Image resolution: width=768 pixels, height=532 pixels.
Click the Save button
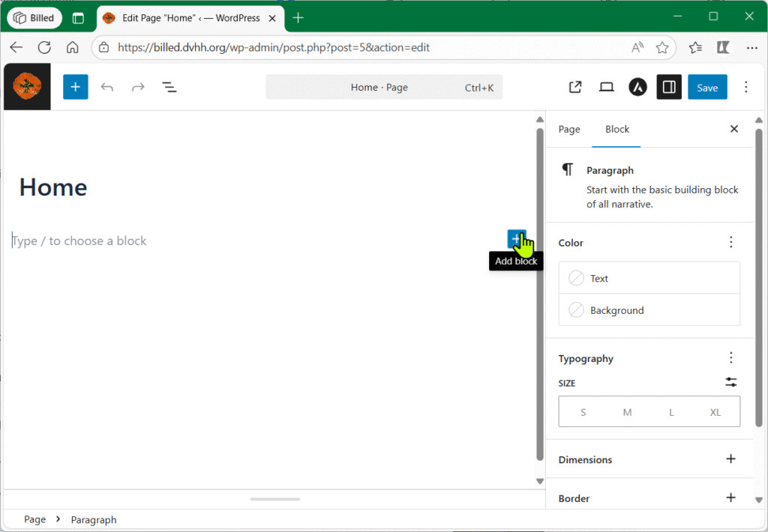click(x=706, y=88)
